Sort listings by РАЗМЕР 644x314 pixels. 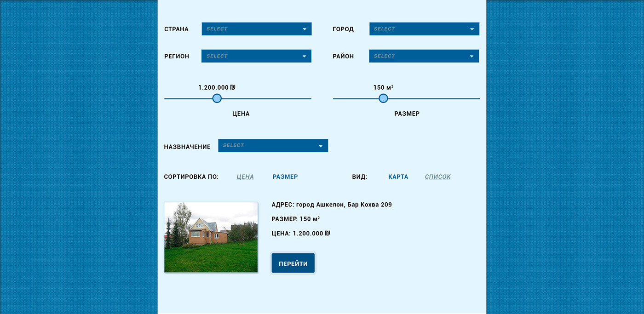tap(285, 177)
